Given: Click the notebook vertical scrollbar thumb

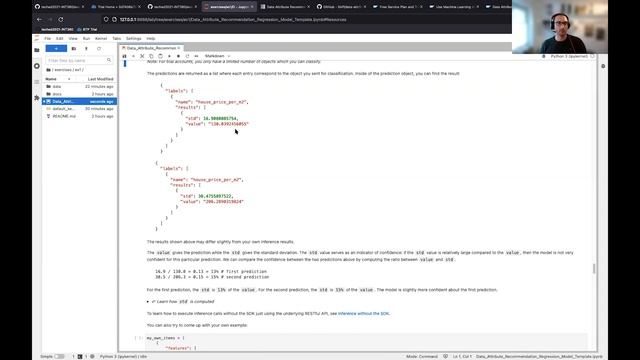Looking at the screenshot, I should coord(594,269).
